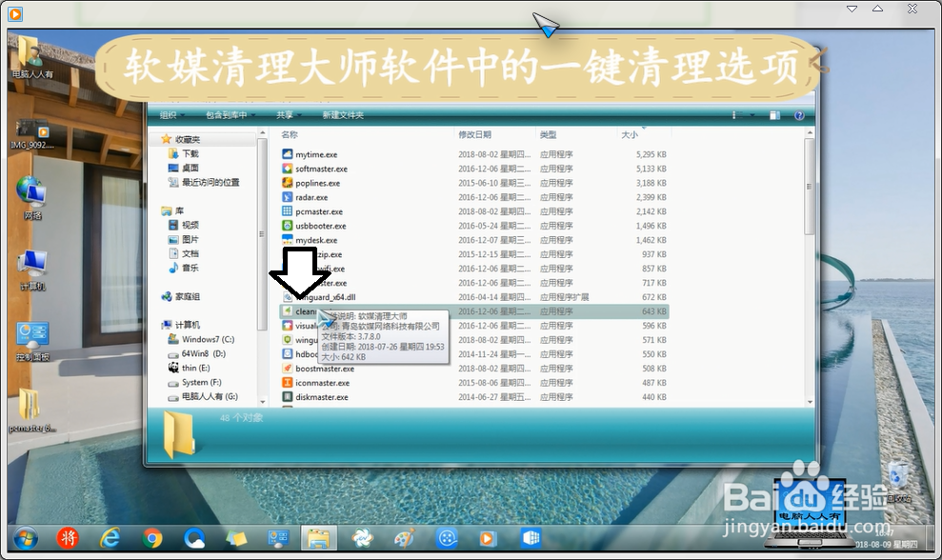Click the 643 KB size in highlighted row

point(654,311)
